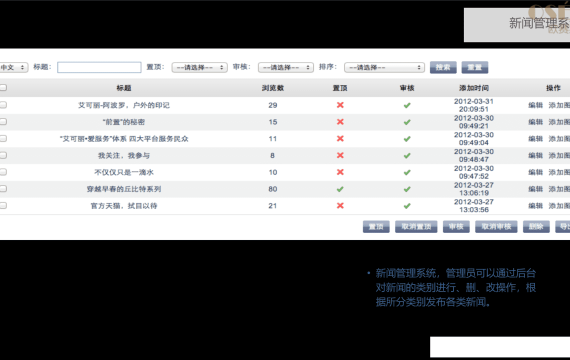The width and height of the screenshot is (570, 360).
Task: Click red X pinned icon for 我关注，我参与 row
Action: [340, 155]
